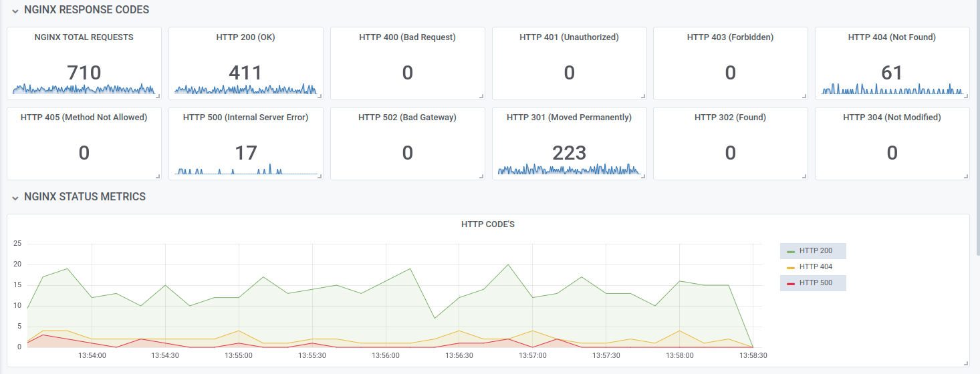The image size is (980, 374).
Task: Open NGINX TOTAL REQUESTS panel title menu
Action: 84,37
